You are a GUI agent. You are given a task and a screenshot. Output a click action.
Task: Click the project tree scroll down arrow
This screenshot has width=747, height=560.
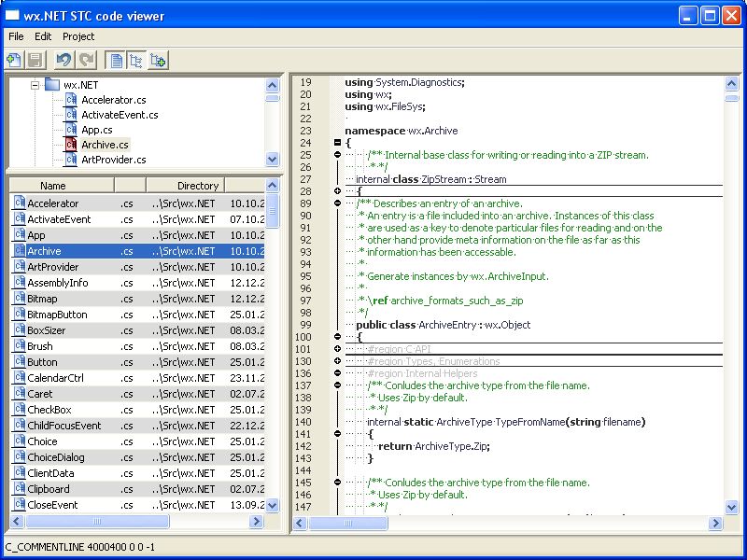[x=272, y=159]
